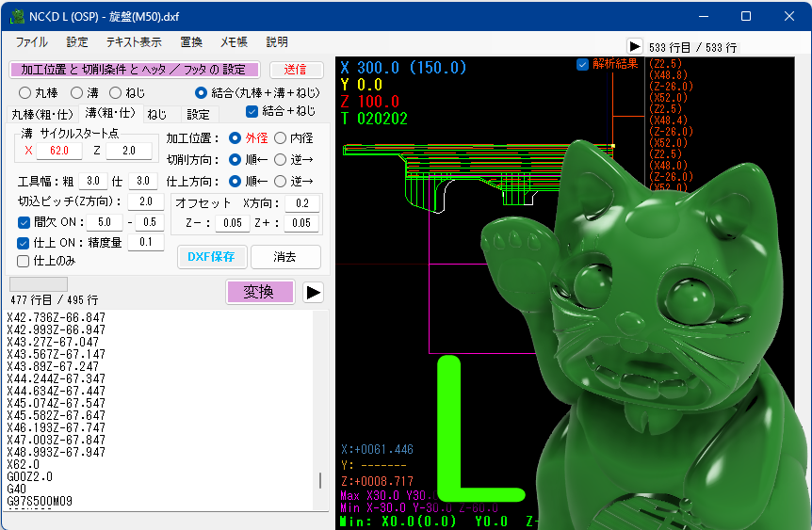Click the NC<D L app icon in title bar
This screenshot has width=812, height=530.
point(17,17)
